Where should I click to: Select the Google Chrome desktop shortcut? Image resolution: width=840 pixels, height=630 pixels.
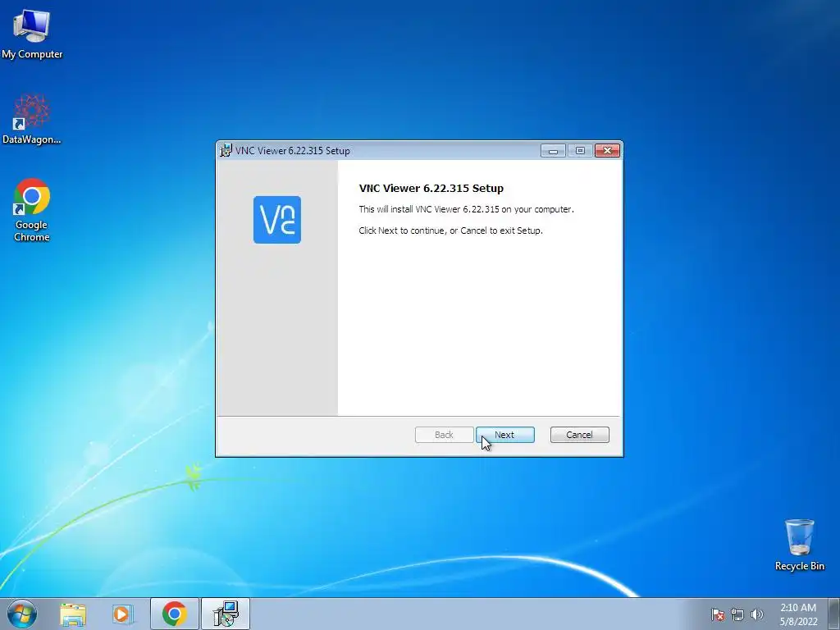pyautogui.click(x=32, y=210)
